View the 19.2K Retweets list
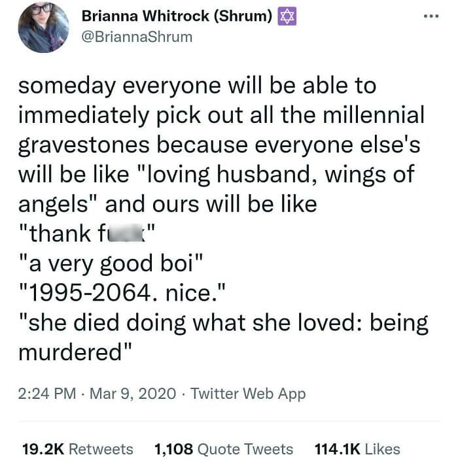Screen dimensions: 458x476 coord(77,449)
